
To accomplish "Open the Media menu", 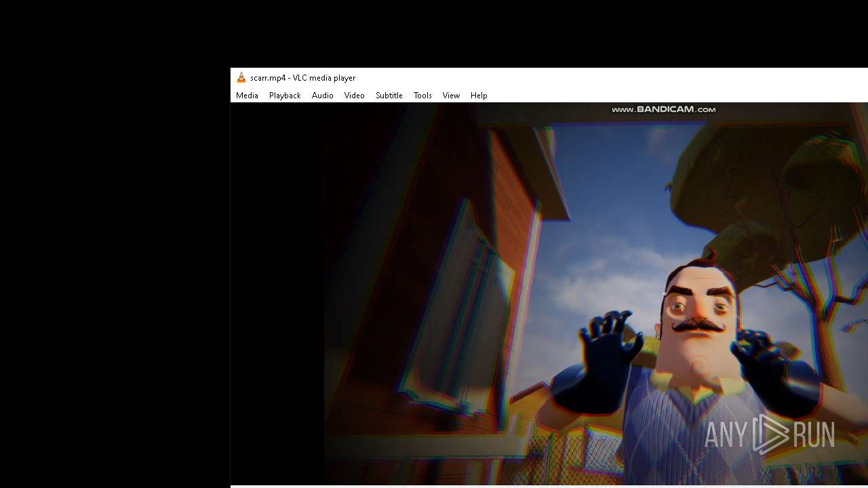I will [x=247, y=96].
